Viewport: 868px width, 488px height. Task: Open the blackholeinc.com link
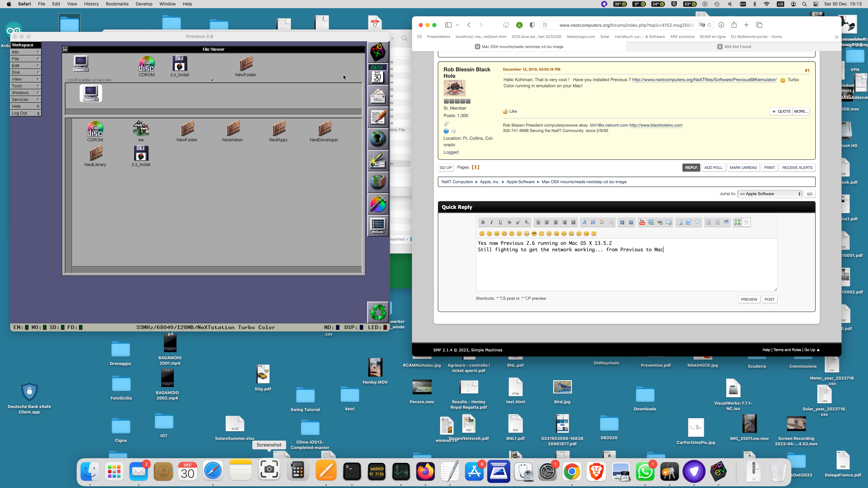pyautogui.click(x=656, y=125)
